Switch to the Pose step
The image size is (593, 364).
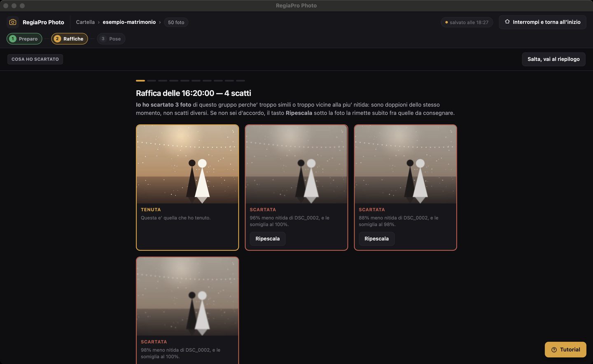(111, 39)
